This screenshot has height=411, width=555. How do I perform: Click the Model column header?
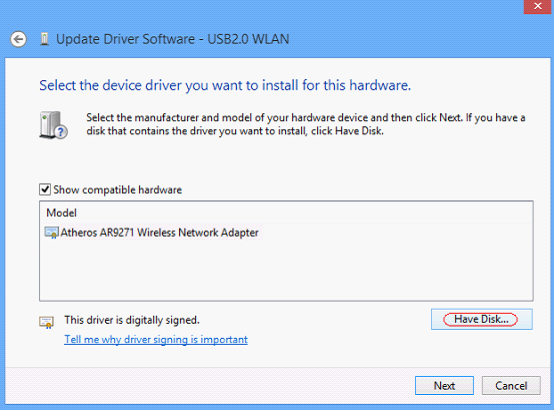[62, 213]
